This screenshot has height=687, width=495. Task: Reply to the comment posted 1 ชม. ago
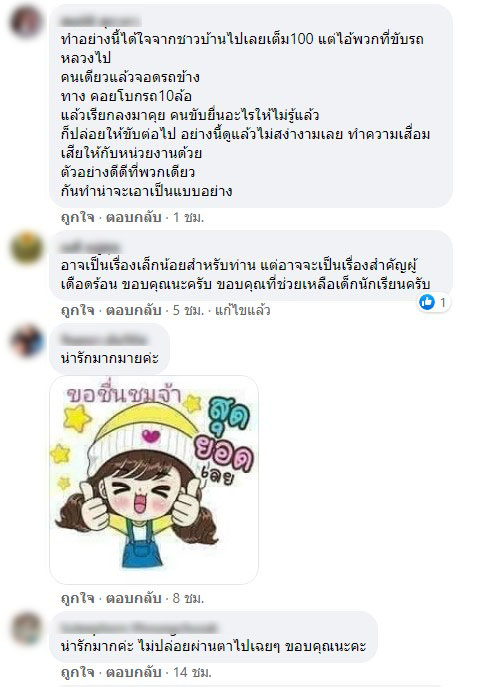tap(134, 217)
